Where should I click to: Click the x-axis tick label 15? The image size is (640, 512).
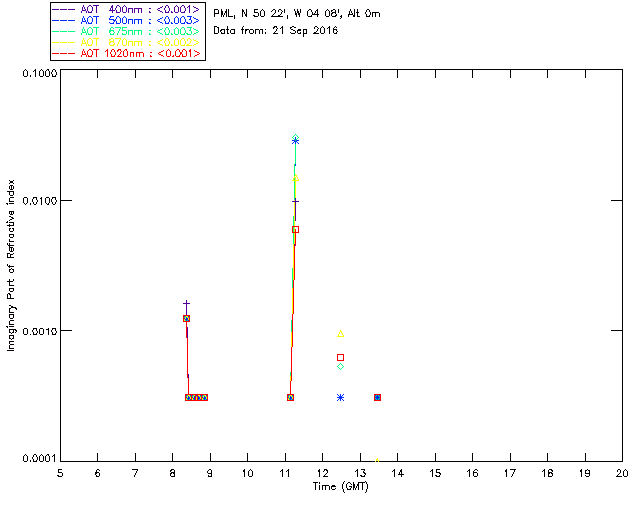(435, 473)
